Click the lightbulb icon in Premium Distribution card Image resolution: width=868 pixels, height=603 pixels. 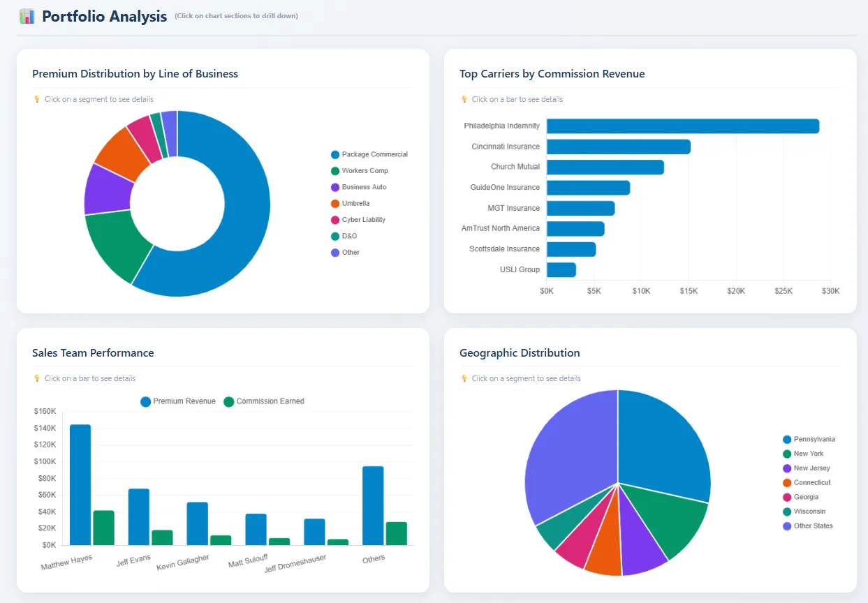tap(37, 99)
